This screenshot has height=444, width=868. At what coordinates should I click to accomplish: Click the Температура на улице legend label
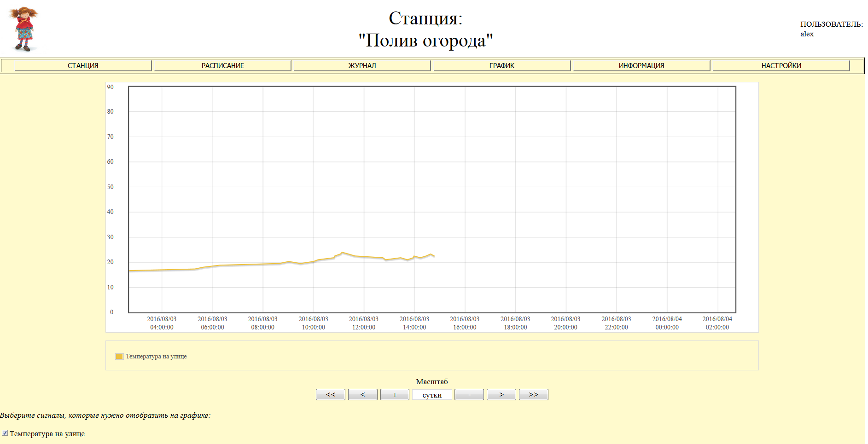pos(156,357)
